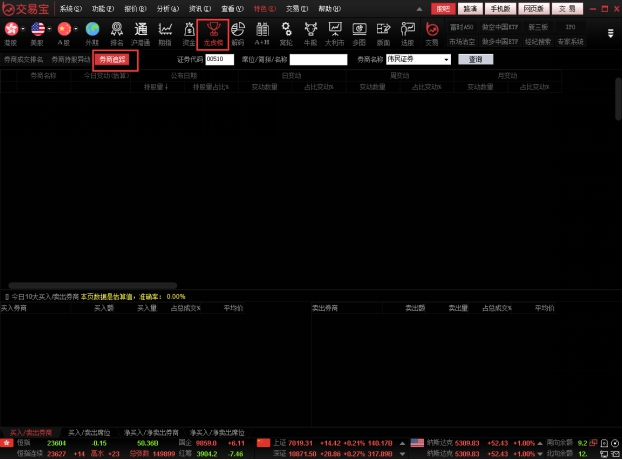
Task: Open the 资金 capital flow icon
Action: tap(189, 33)
